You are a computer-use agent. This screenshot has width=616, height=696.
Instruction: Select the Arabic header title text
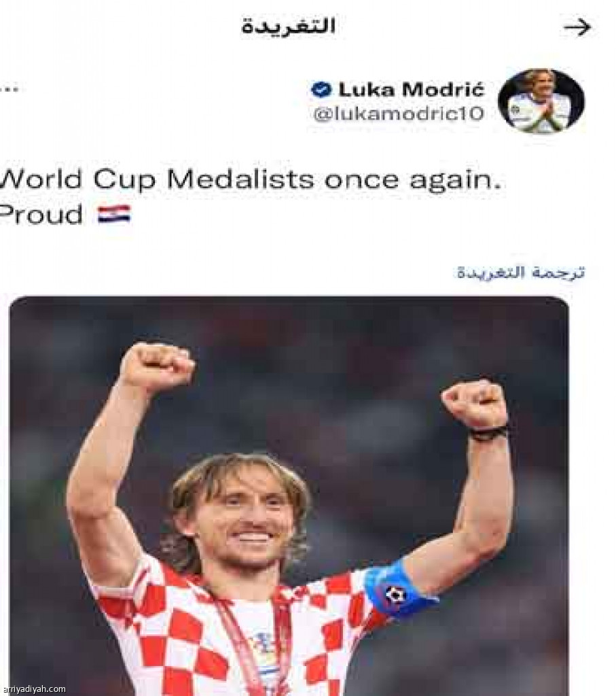(288, 27)
